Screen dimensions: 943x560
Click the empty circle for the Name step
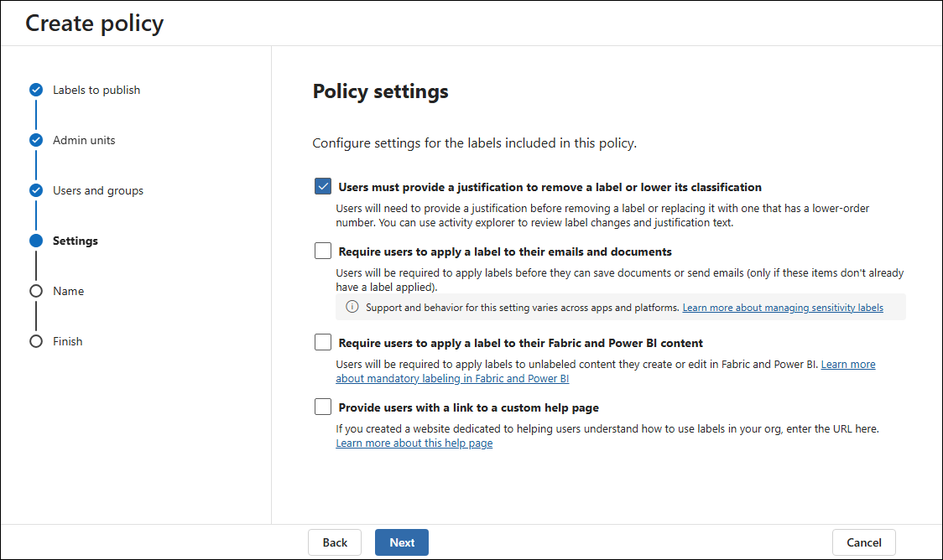pyautogui.click(x=36, y=291)
